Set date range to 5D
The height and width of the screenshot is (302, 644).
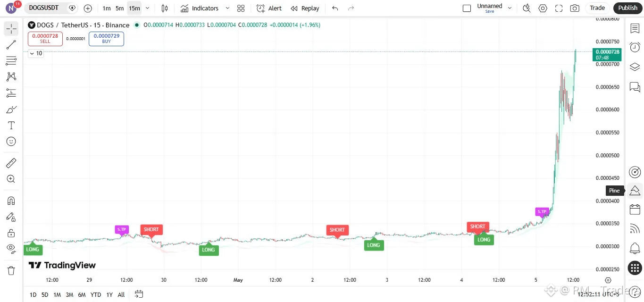pyautogui.click(x=45, y=294)
